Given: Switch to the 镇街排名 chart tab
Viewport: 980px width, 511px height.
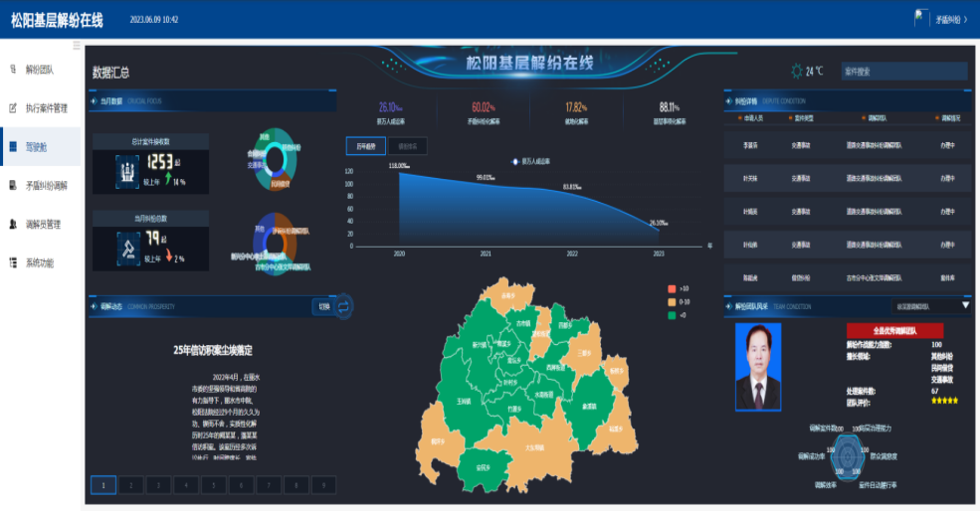Looking at the screenshot, I should 406,146.
